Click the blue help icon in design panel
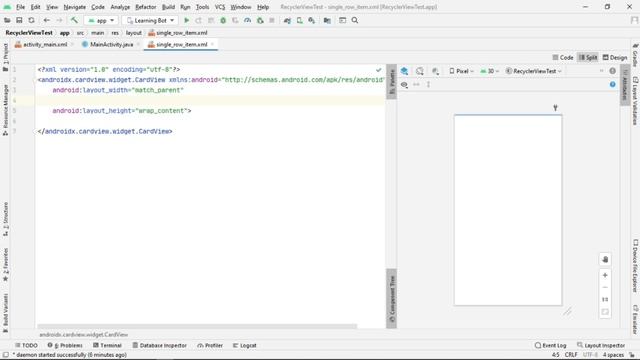 tap(612, 84)
